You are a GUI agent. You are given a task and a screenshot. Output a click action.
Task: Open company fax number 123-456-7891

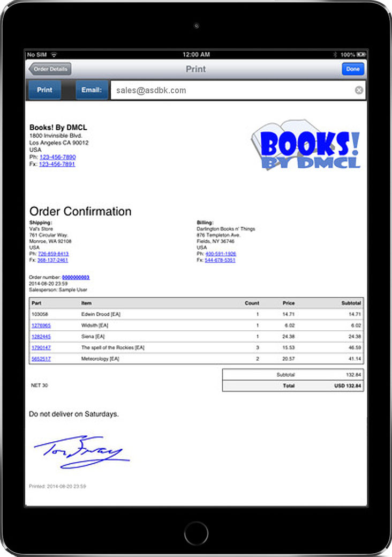[57, 164]
